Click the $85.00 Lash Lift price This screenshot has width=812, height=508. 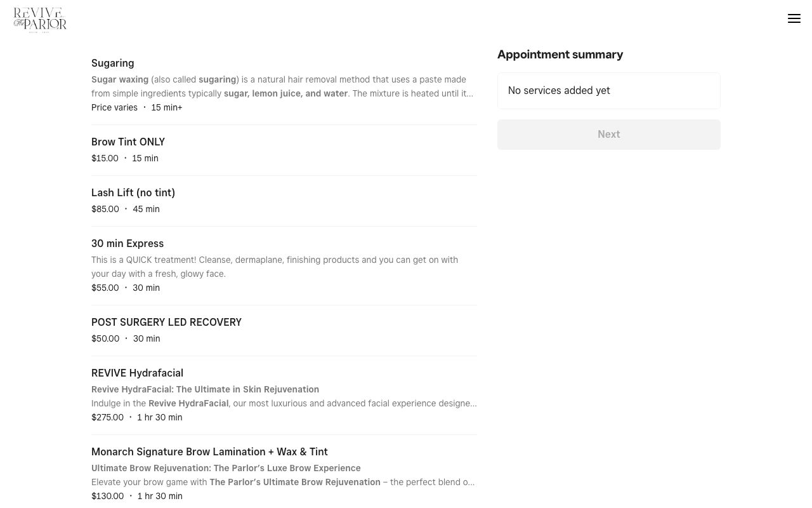[x=105, y=210]
